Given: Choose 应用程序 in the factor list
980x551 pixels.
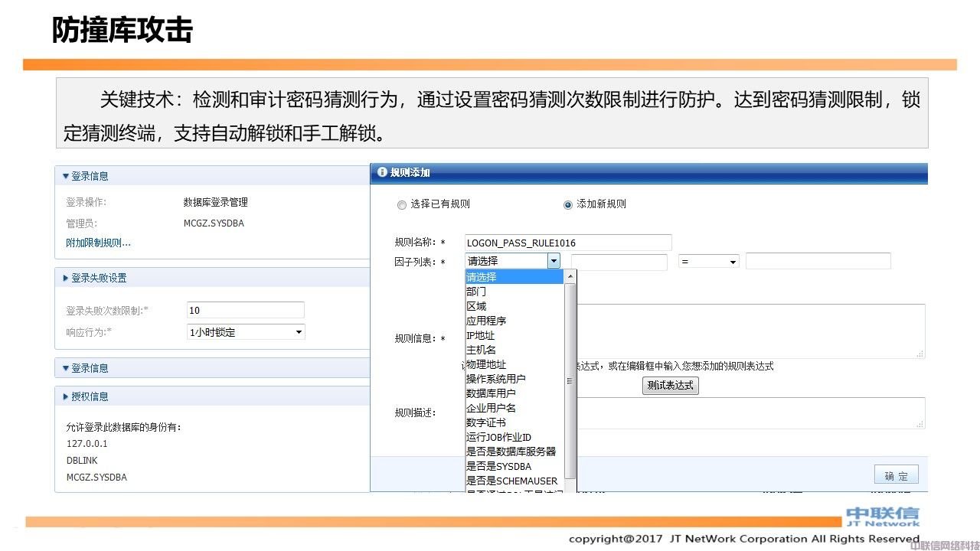Looking at the screenshot, I should [x=514, y=321].
